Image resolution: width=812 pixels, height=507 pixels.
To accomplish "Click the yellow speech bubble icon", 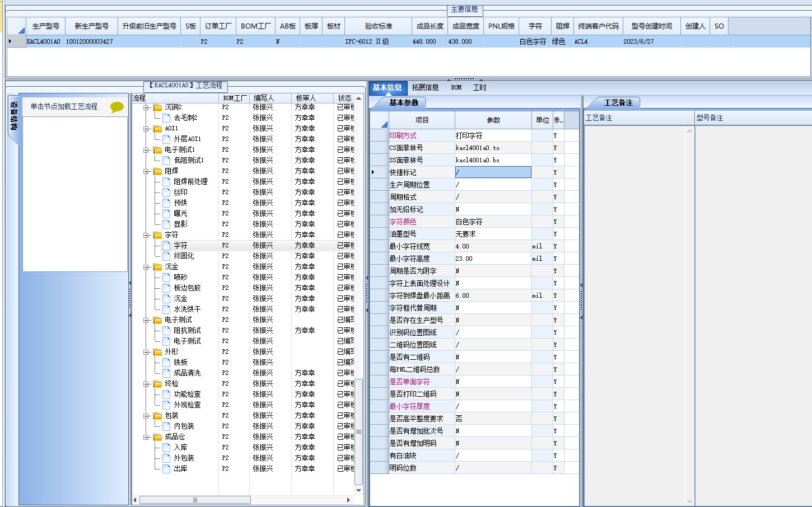I will pos(116,107).
